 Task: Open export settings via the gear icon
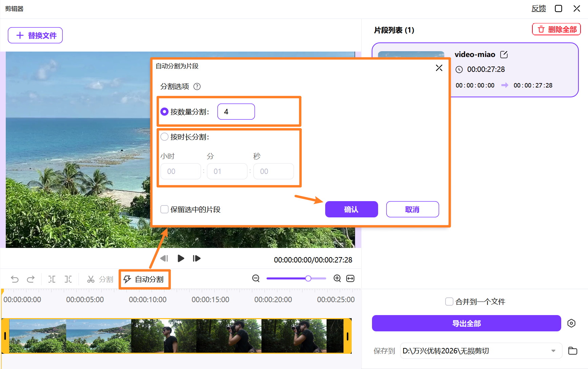click(571, 323)
